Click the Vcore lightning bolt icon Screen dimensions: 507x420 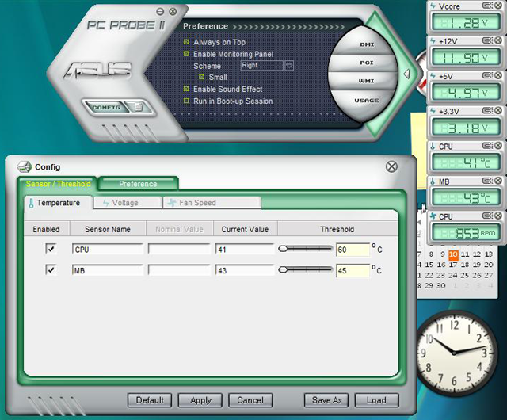[x=433, y=6]
